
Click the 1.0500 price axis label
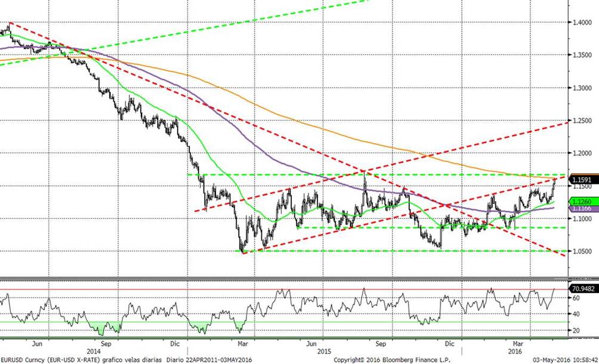point(582,251)
